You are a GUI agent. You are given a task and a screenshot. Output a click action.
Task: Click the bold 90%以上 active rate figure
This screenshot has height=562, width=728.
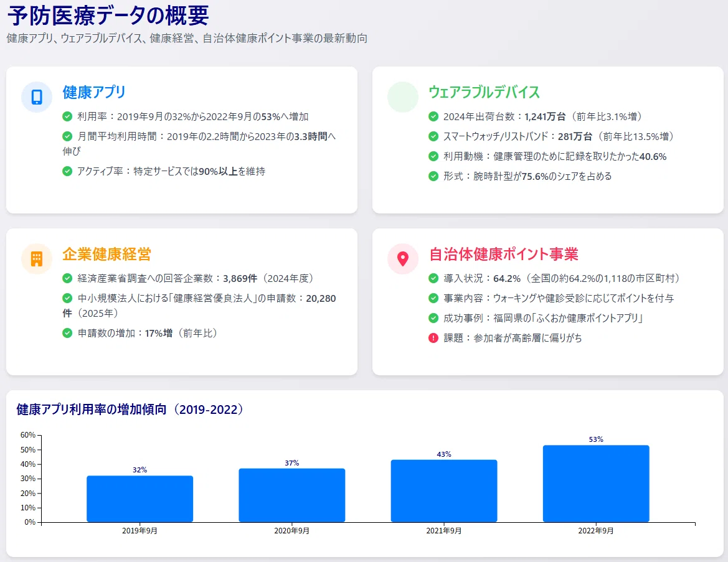point(218,171)
